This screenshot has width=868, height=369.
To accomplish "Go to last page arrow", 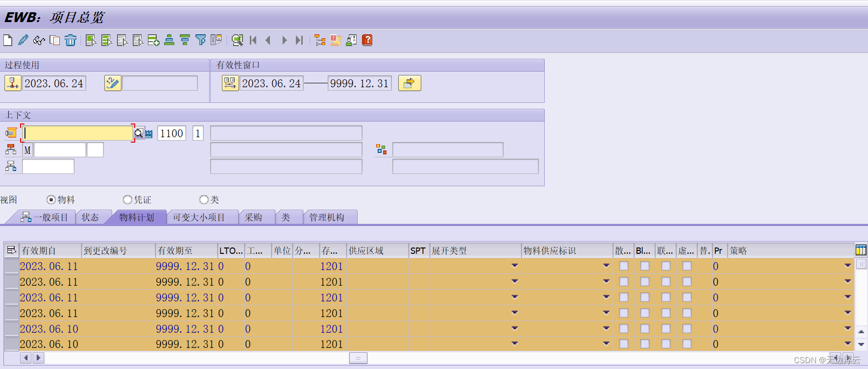I will pos(299,40).
